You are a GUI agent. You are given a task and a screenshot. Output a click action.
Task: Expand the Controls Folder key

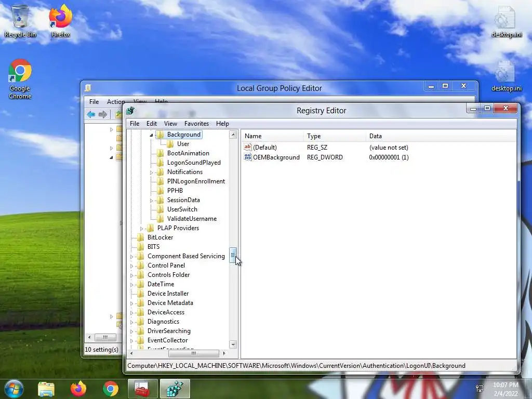[x=131, y=275]
